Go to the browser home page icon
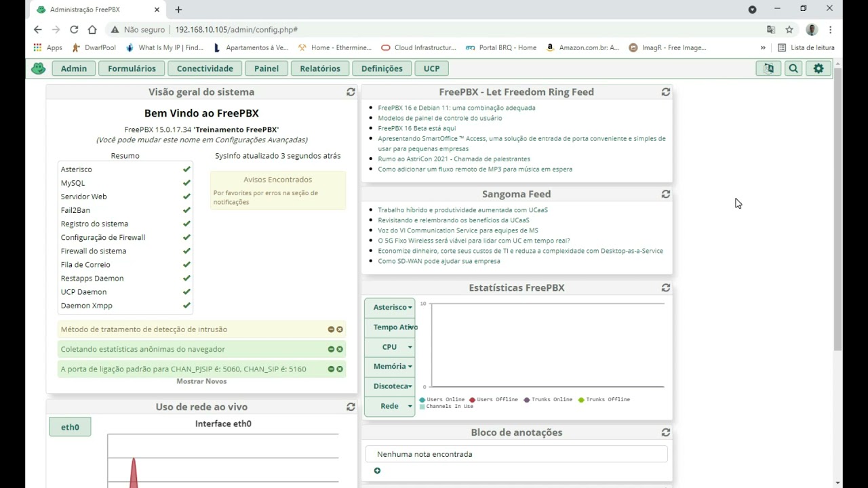The image size is (868, 488). [92, 30]
